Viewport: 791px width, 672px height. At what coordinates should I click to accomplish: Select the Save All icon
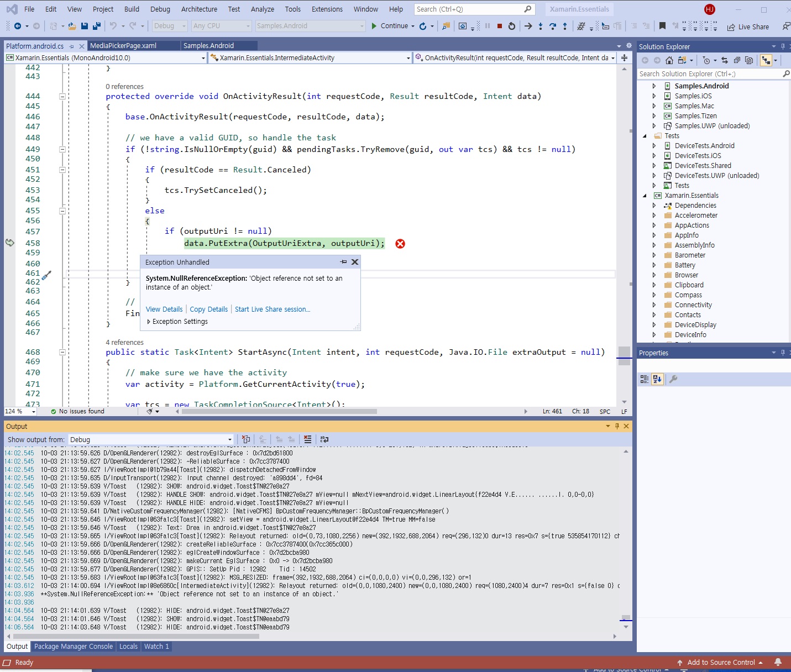97,26
